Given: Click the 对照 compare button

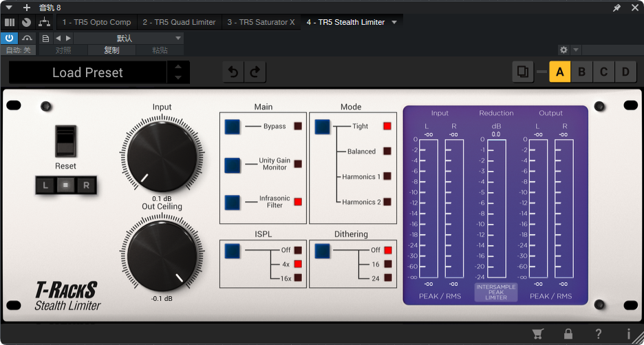Looking at the screenshot, I should pos(63,50).
